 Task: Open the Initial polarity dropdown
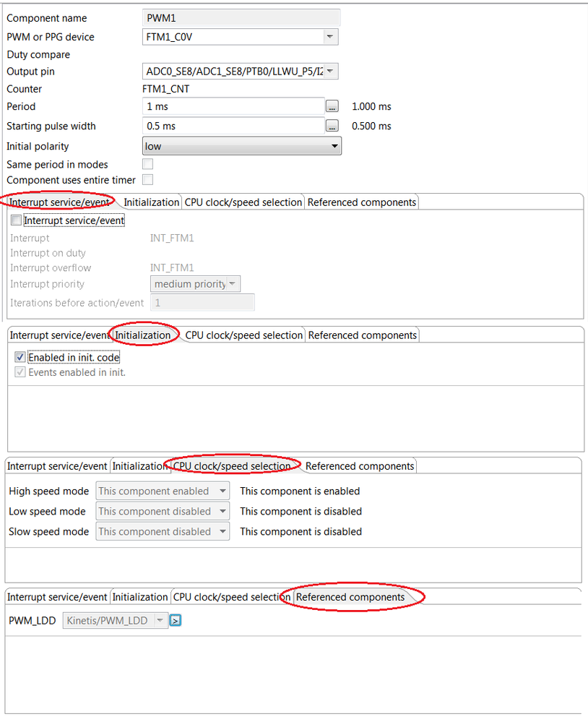334,147
